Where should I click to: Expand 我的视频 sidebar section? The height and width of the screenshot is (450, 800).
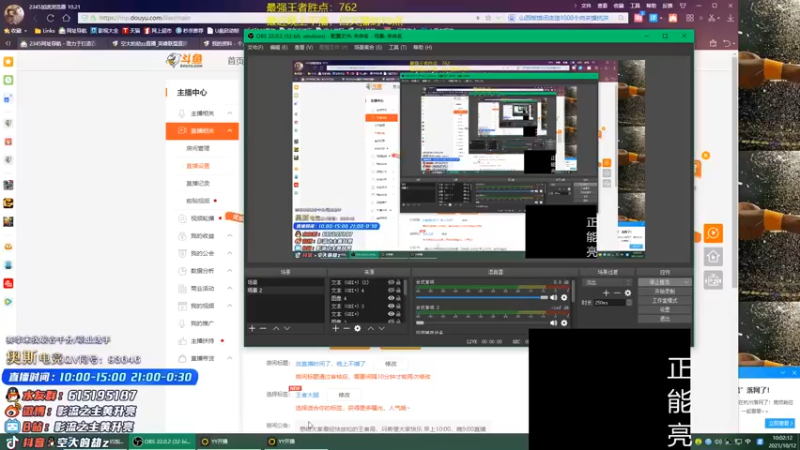click(203, 306)
